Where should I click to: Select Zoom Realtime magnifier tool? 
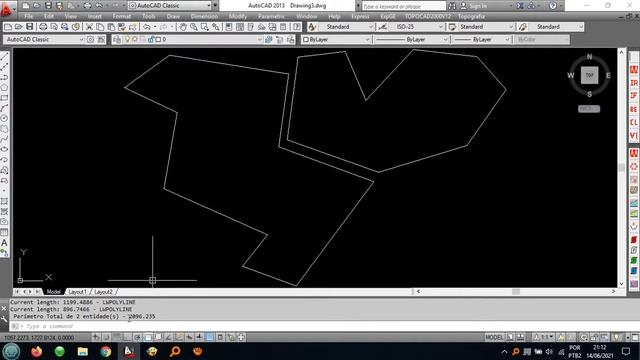pyautogui.click(x=194, y=27)
